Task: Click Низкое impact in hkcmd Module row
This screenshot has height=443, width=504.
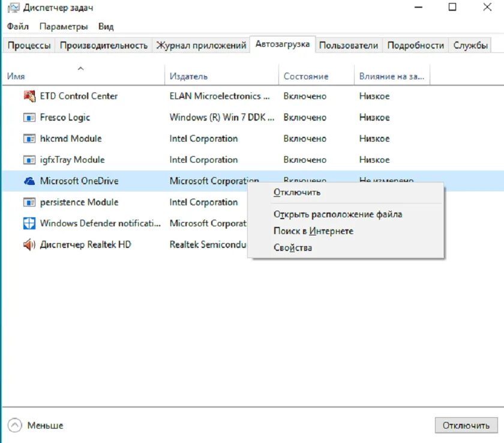Action: click(374, 139)
